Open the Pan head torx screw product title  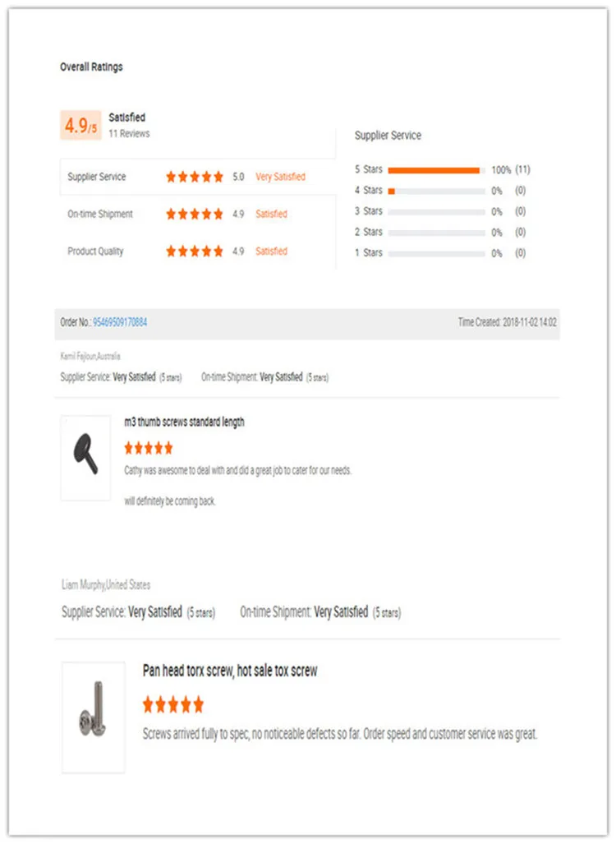230,671
